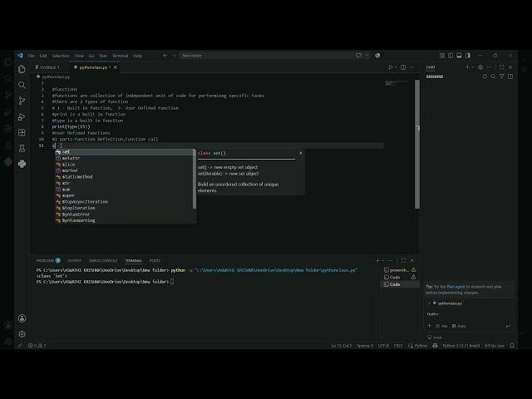Switch to the Untitled-1 tab
Viewport: 532px width, 399px height.
point(48,67)
